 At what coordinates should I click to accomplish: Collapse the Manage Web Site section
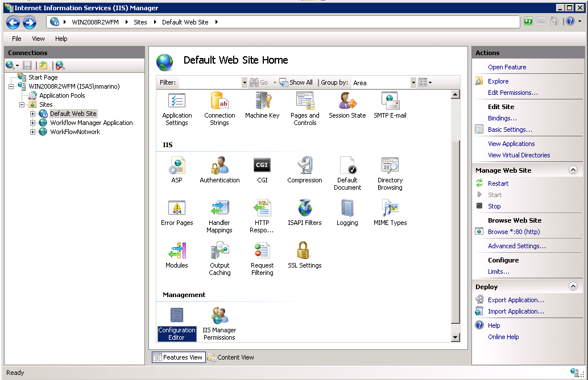pyautogui.click(x=573, y=170)
